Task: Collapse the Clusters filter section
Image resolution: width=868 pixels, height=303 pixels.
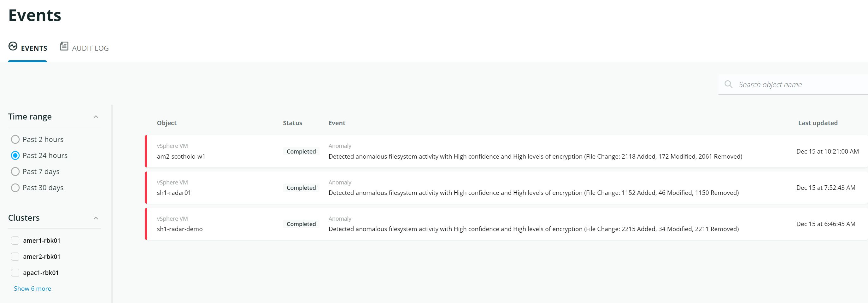Action: (x=96, y=218)
